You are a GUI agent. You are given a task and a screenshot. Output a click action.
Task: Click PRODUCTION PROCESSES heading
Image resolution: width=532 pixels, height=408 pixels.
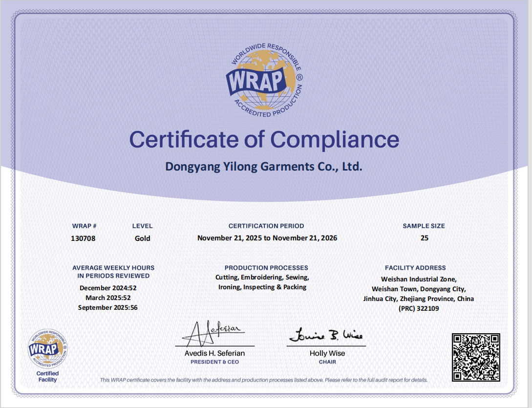click(266, 268)
